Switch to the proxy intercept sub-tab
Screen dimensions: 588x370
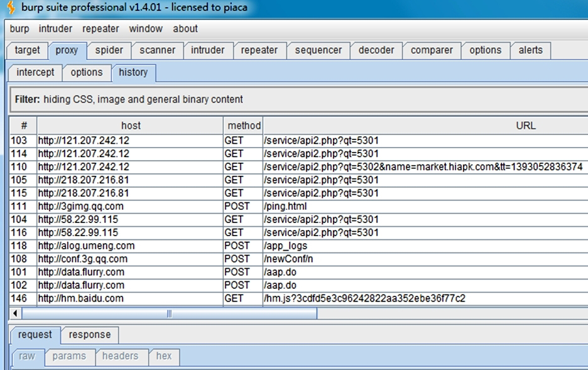coord(35,72)
